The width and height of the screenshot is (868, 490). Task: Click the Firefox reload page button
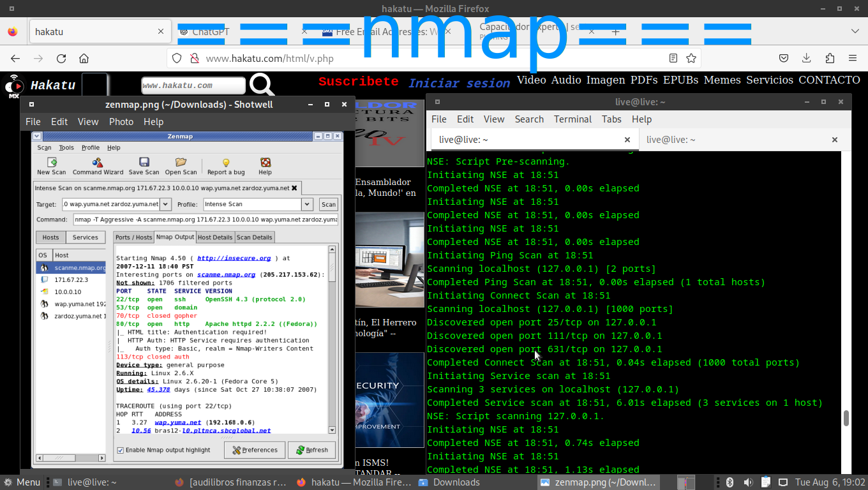[61, 58]
